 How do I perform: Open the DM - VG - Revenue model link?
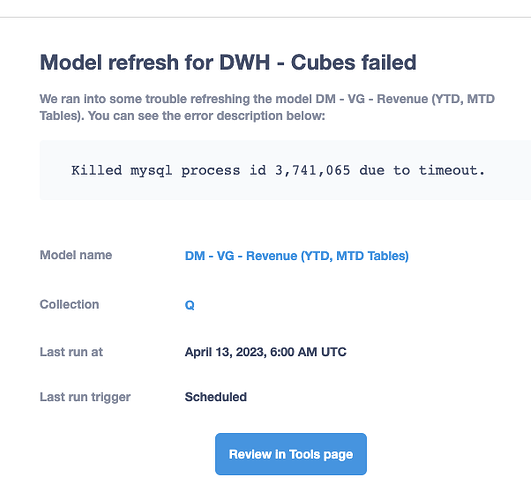[297, 256]
